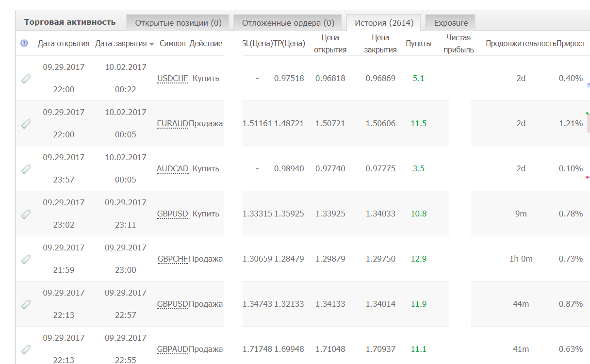This screenshot has height=364, width=590.
Task: Click the 1h 0m duration cell
Action: click(521, 259)
